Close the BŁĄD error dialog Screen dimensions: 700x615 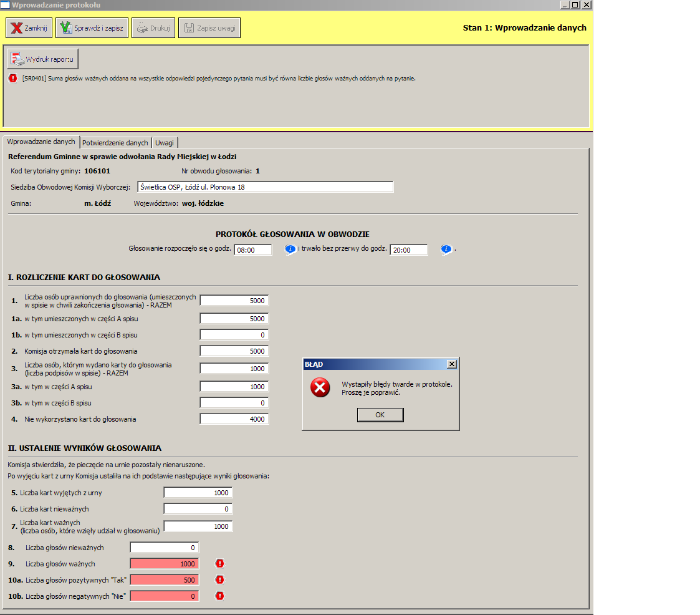(452, 364)
